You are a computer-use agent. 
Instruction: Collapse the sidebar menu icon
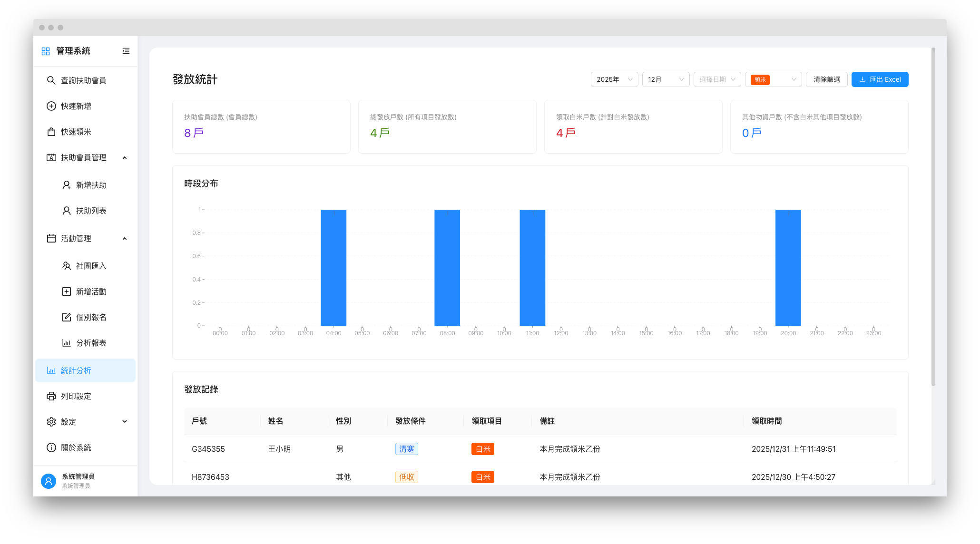(x=126, y=51)
